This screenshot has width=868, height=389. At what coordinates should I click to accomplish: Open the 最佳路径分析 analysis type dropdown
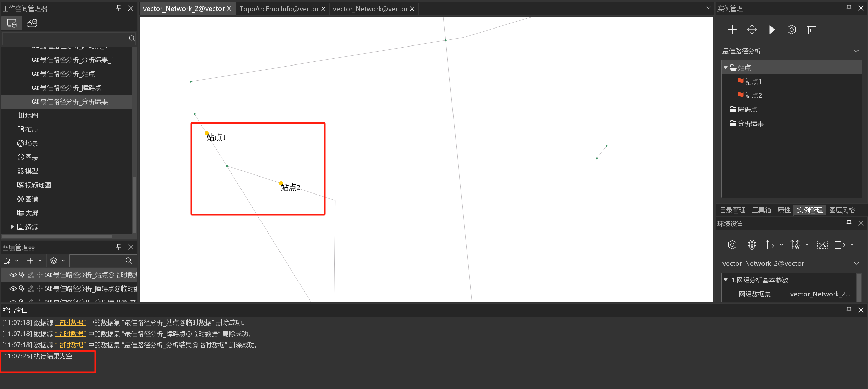[x=791, y=51]
